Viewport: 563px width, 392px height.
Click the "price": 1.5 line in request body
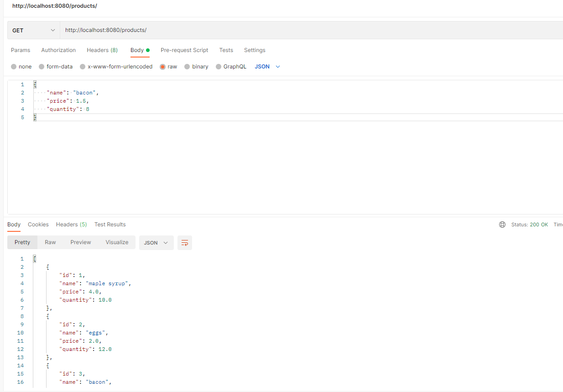pos(68,101)
